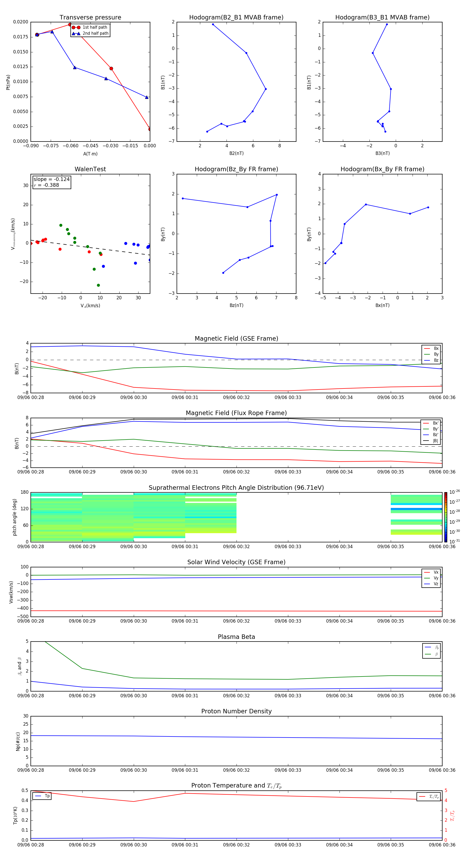Image resolution: width=473 pixels, height=868 pixels.
Task: Select the Suprathermal Electrons Pitch Angle Distribution title
Action: coord(236,488)
